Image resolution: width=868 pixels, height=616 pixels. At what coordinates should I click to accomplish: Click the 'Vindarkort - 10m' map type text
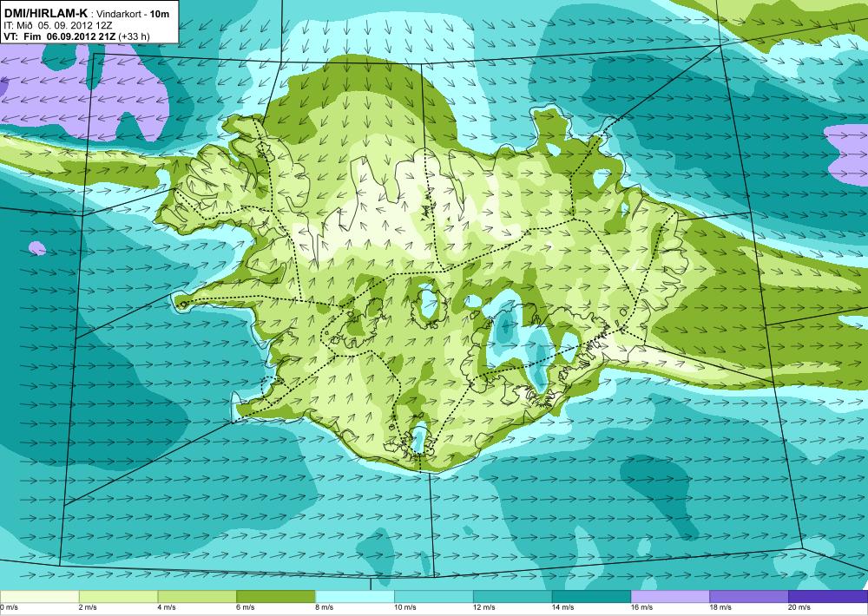pyautogui.click(x=133, y=15)
